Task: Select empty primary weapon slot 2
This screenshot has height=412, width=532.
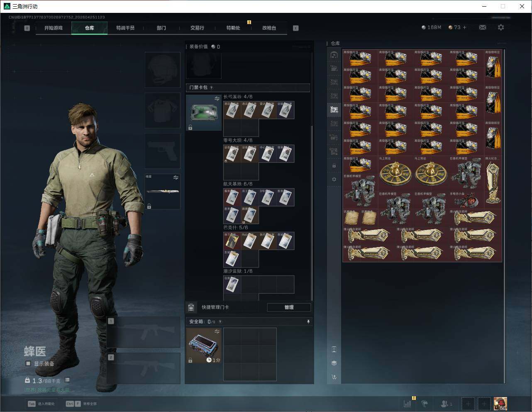Action: (x=144, y=368)
